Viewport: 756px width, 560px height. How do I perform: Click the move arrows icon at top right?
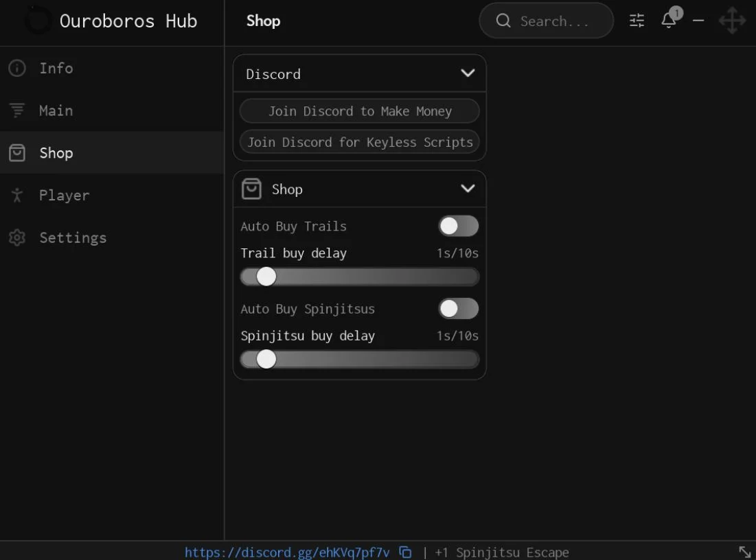click(x=732, y=20)
